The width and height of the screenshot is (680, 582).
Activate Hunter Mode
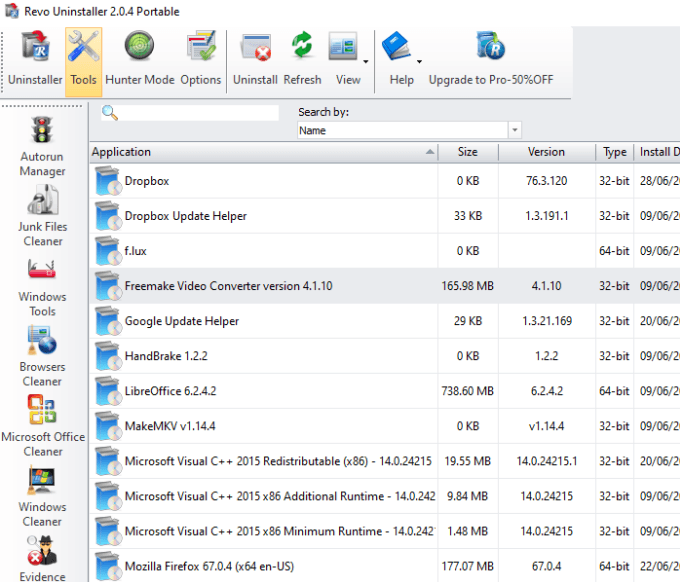click(139, 59)
